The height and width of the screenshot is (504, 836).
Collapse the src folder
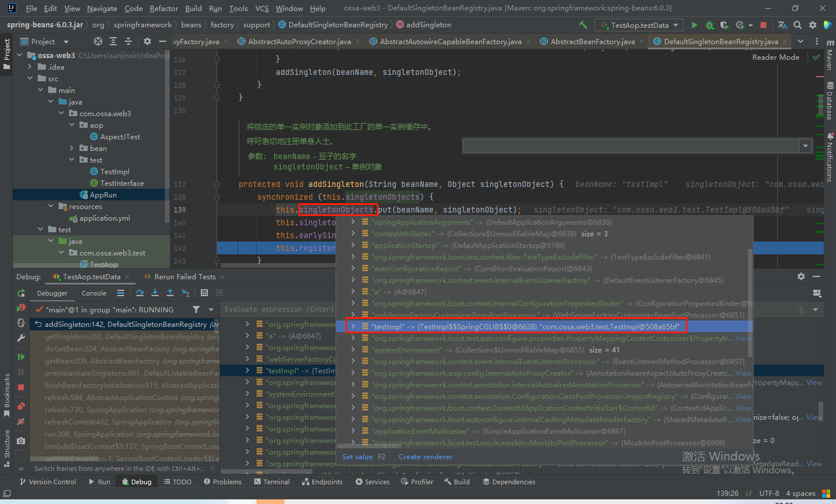click(x=30, y=78)
